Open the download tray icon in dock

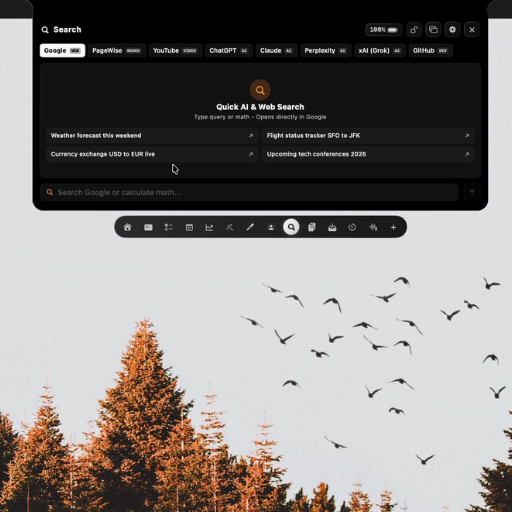[332, 227]
